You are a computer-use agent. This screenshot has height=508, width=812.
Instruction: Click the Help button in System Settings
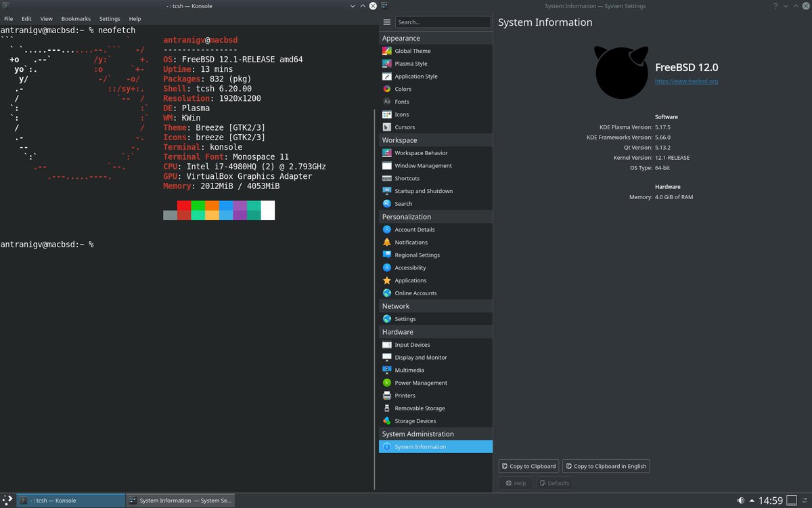(x=515, y=483)
